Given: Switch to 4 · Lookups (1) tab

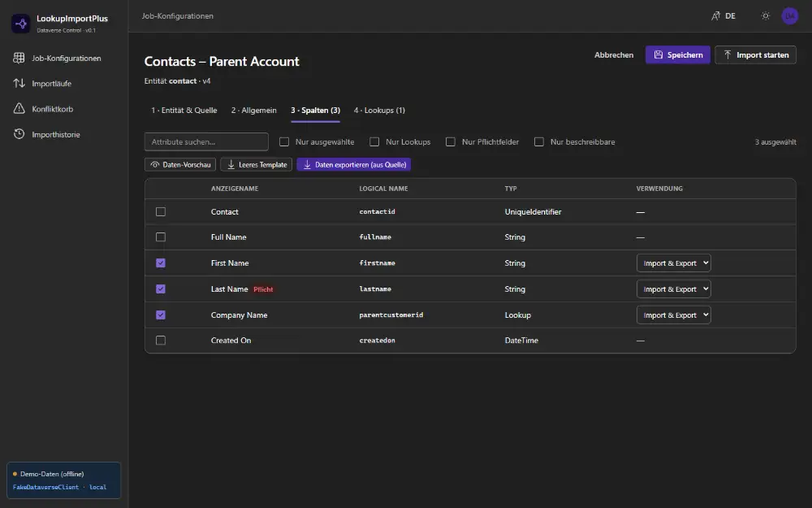Looking at the screenshot, I should point(379,110).
